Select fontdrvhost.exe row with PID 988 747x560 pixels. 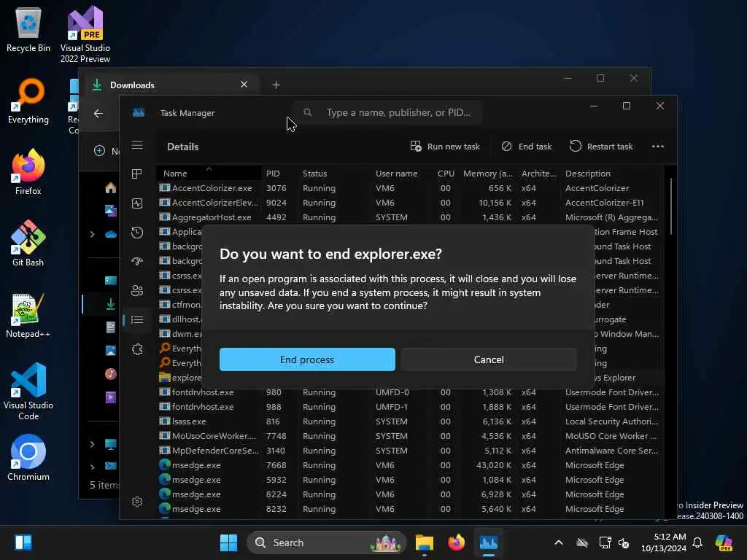tap(410, 407)
